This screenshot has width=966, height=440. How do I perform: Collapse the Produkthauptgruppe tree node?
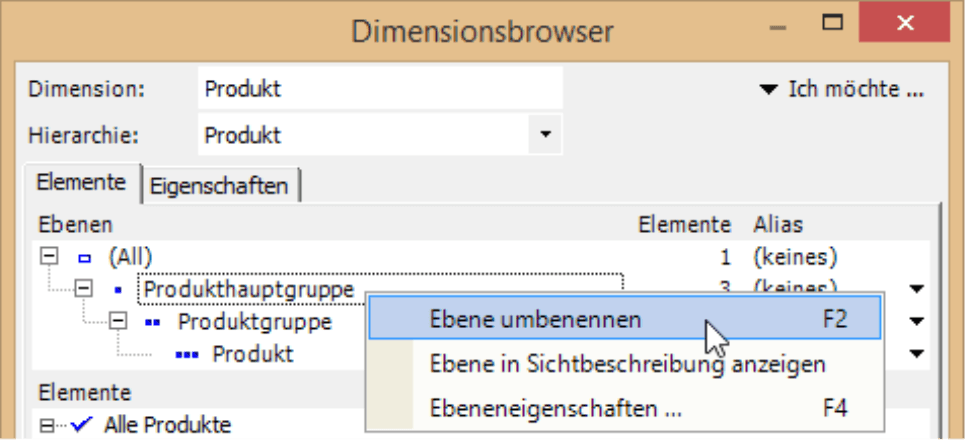pos(84,289)
